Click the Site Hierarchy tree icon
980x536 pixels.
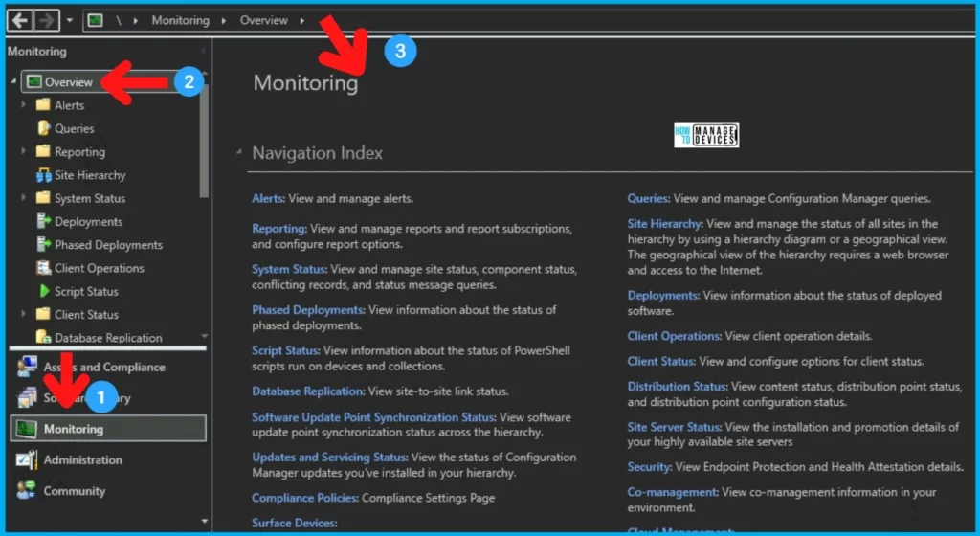pyautogui.click(x=43, y=175)
